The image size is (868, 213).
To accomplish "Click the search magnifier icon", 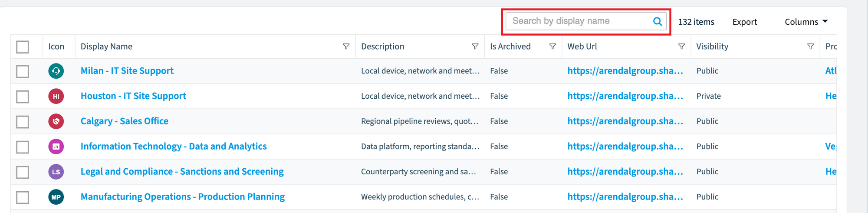I will pos(658,21).
